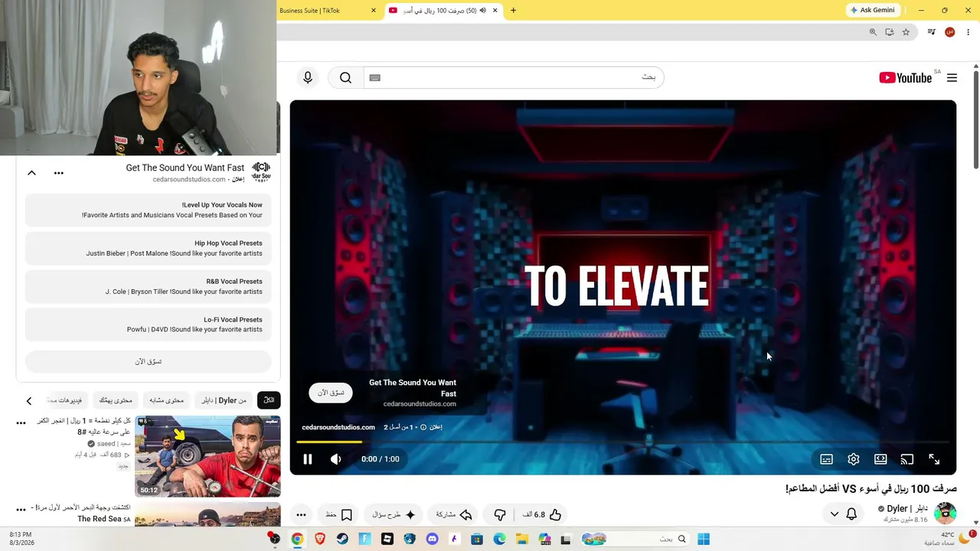Open the Red Sea video thumbnail

(207, 514)
